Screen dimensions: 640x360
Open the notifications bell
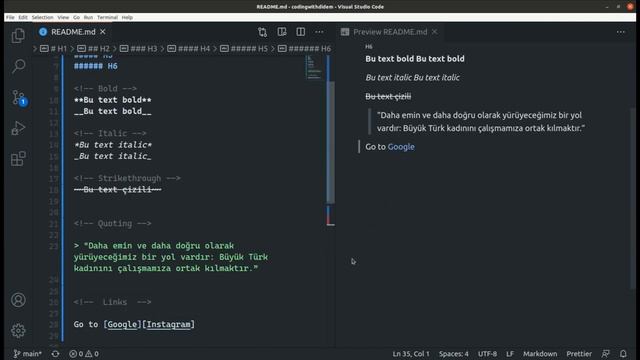click(623, 354)
